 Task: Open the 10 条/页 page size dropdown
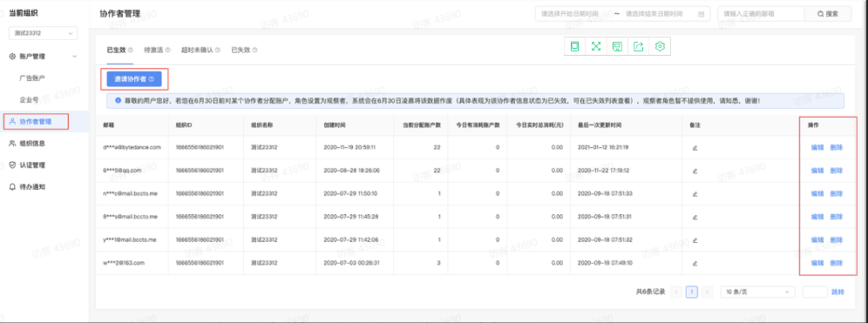click(x=757, y=292)
